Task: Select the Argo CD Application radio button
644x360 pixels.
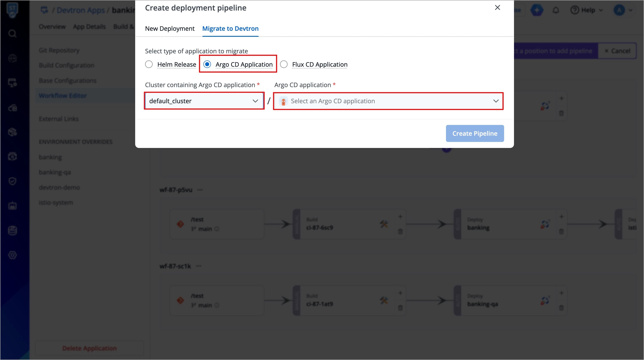Action: pos(207,65)
